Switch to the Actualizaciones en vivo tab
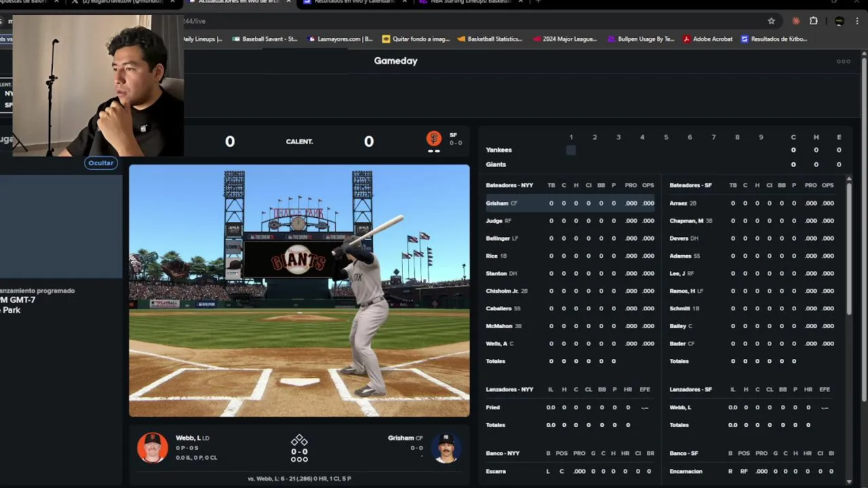This screenshot has width=868, height=488. pos(239,2)
